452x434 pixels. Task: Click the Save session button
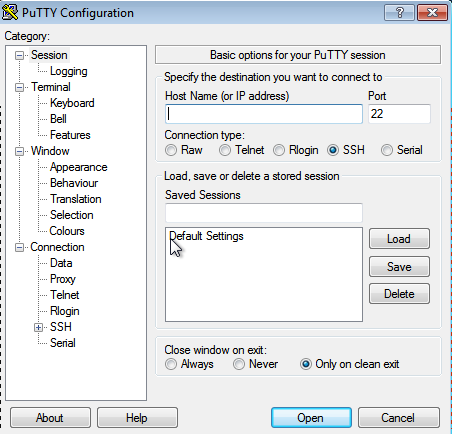pyautogui.click(x=399, y=266)
